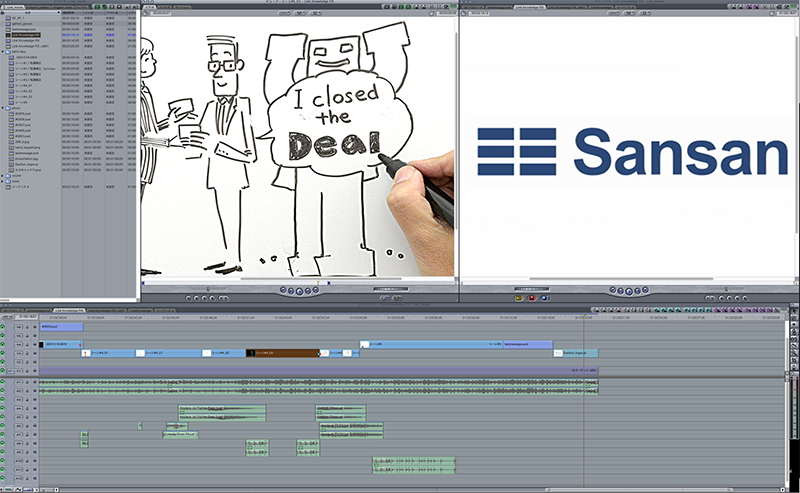Image resolution: width=800 pixels, height=493 pixels.
Task: Go to next edit in Viewer transport
Action: [316, 290]
